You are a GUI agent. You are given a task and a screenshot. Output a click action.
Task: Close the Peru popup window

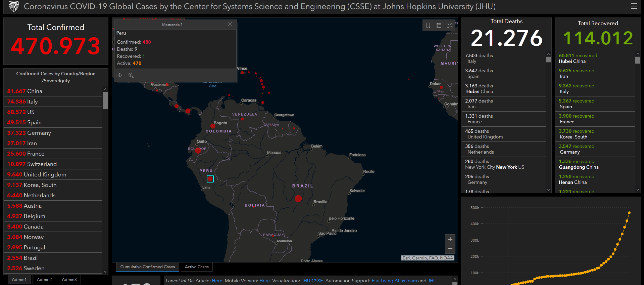point(230,24)
